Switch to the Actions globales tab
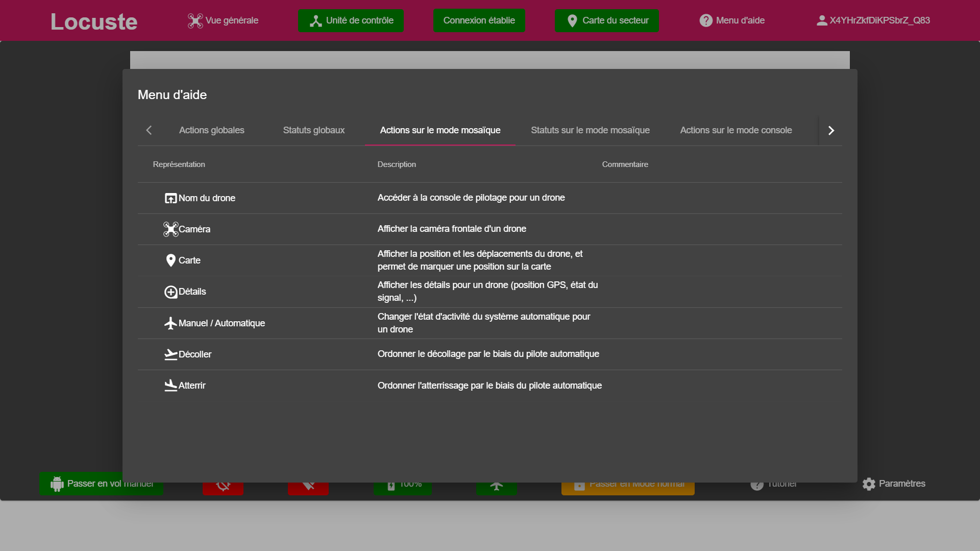980x551 pixels. (212, 130)
